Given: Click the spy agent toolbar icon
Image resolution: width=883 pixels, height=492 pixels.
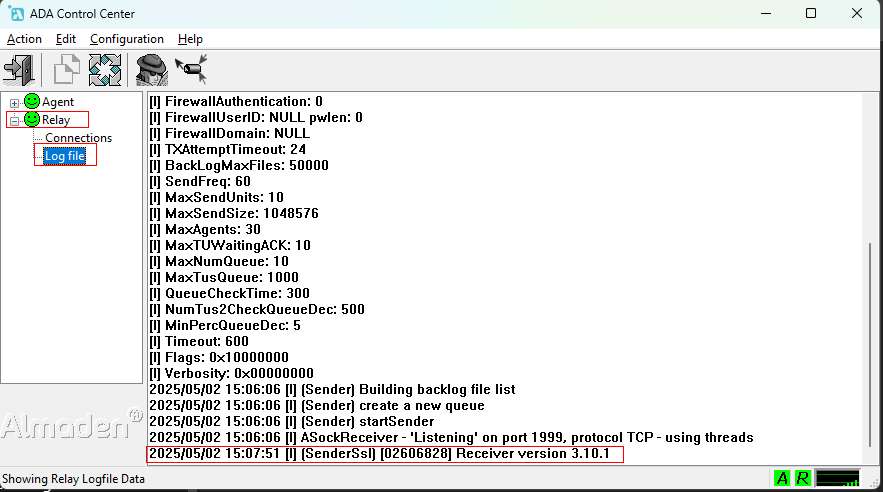Looking at the screenshot, I should (151, 70).
